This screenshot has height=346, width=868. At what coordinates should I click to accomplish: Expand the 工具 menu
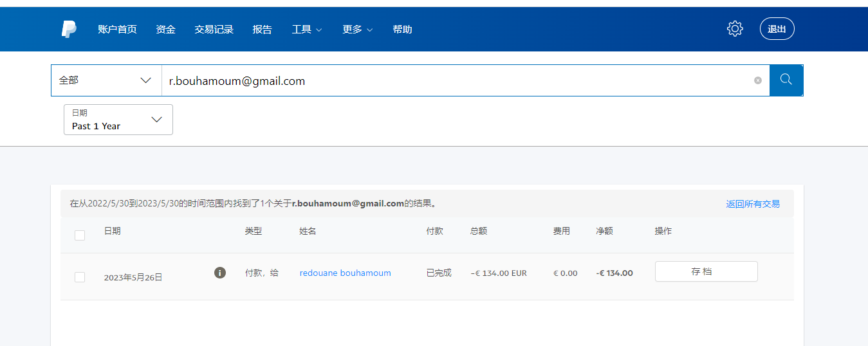point(306,30)
